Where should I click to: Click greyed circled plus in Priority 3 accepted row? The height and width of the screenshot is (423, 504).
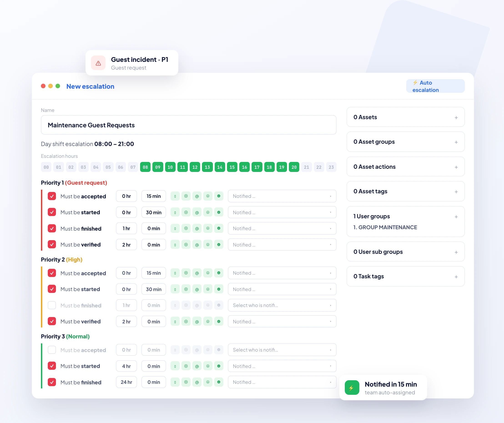[x=186, y=350]
